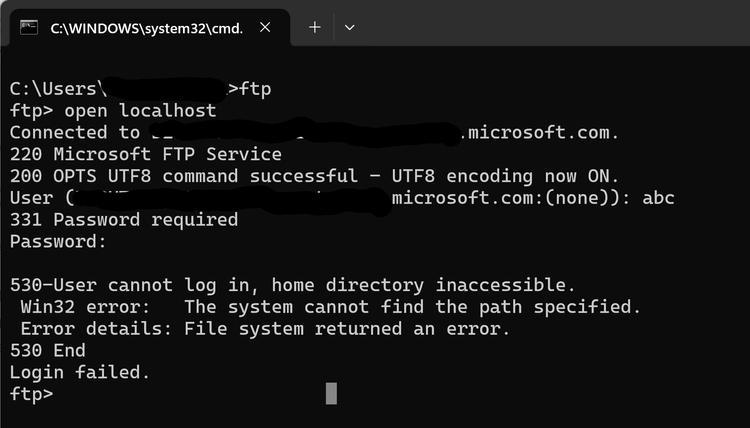
Task: Open a new tab with the plus button
Action: tap(314, 27)
